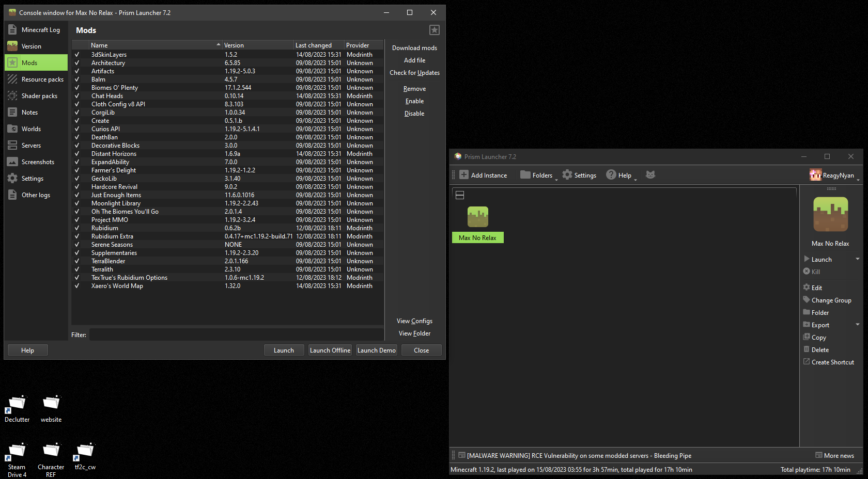Click Disable in mods side panel
Screen dimensions: 868x479
point(414,114)
